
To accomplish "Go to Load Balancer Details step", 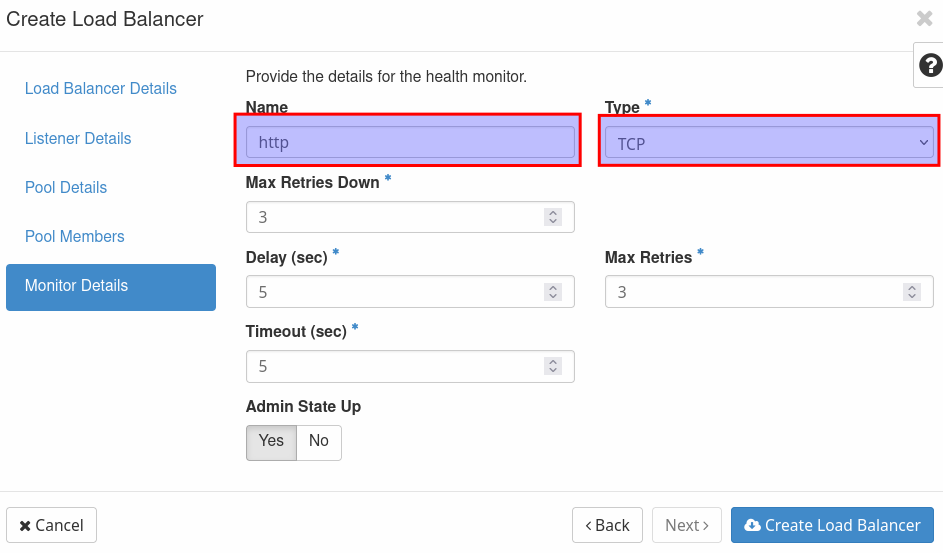I will pos(101,89).
